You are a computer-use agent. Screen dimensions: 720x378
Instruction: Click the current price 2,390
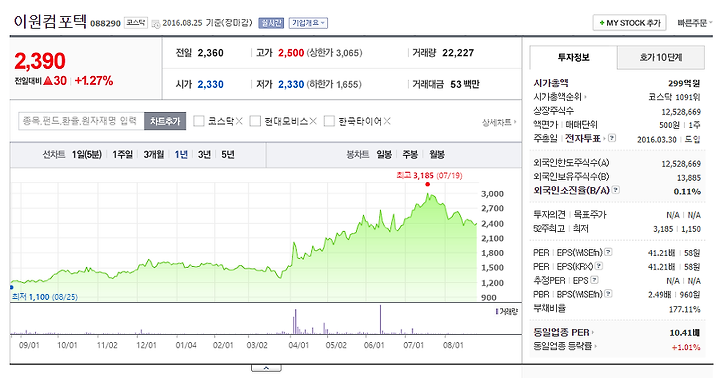40,61
